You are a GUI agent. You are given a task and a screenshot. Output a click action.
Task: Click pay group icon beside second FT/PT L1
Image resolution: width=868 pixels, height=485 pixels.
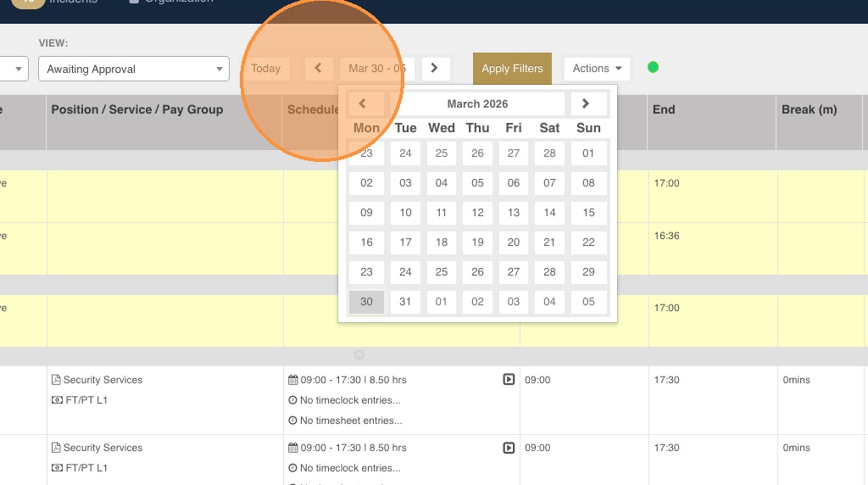pyautogui.click(x=57, y=468)
